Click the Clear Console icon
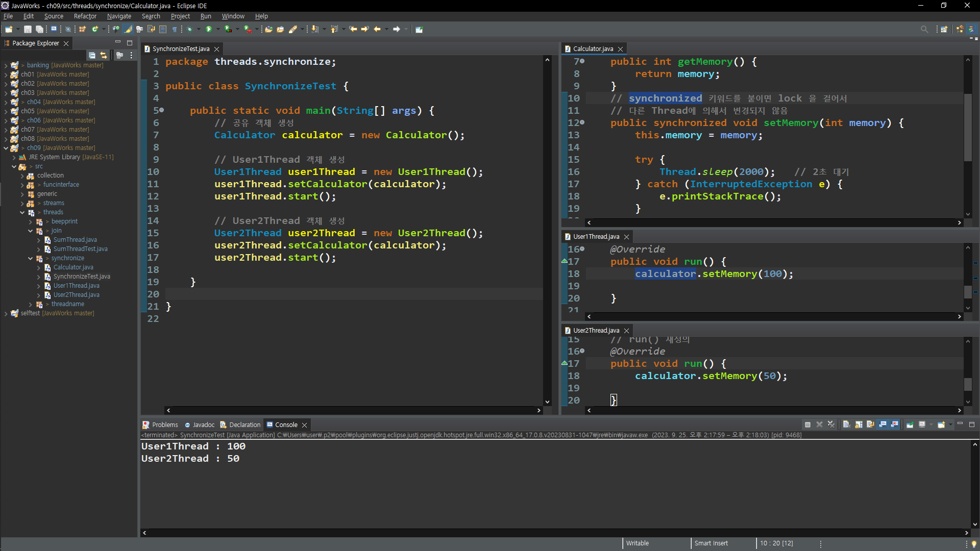980x551 pixels. 846,424
